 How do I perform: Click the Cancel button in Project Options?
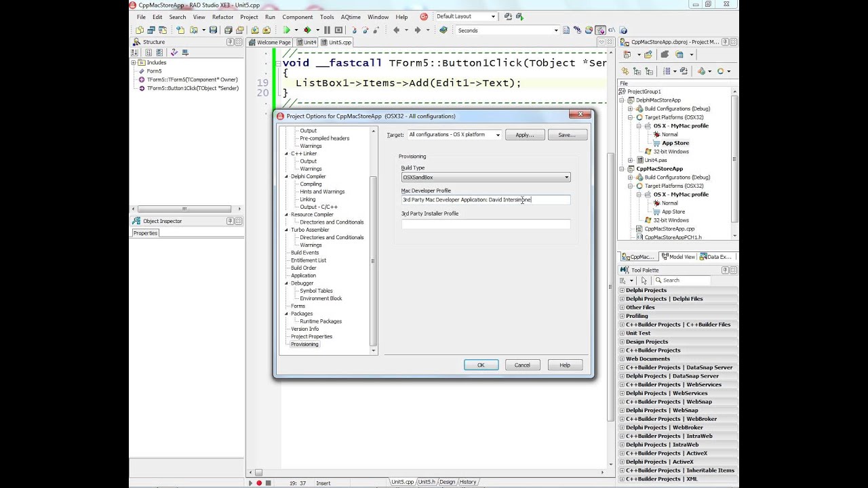click(522, 365)
